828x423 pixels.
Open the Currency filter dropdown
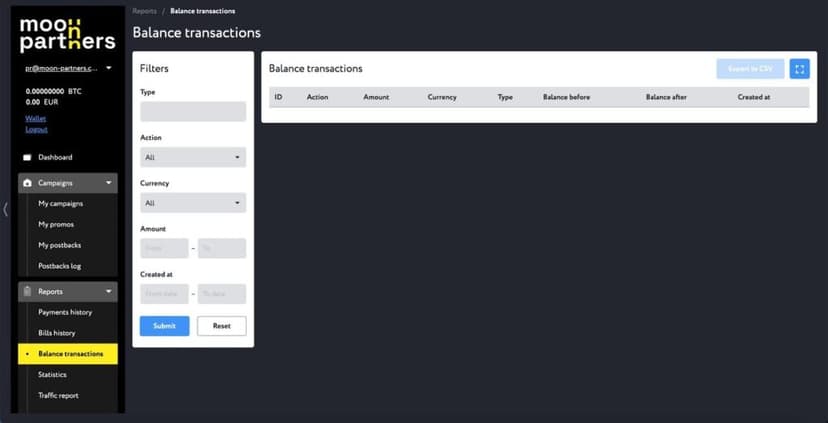(193, 203)
